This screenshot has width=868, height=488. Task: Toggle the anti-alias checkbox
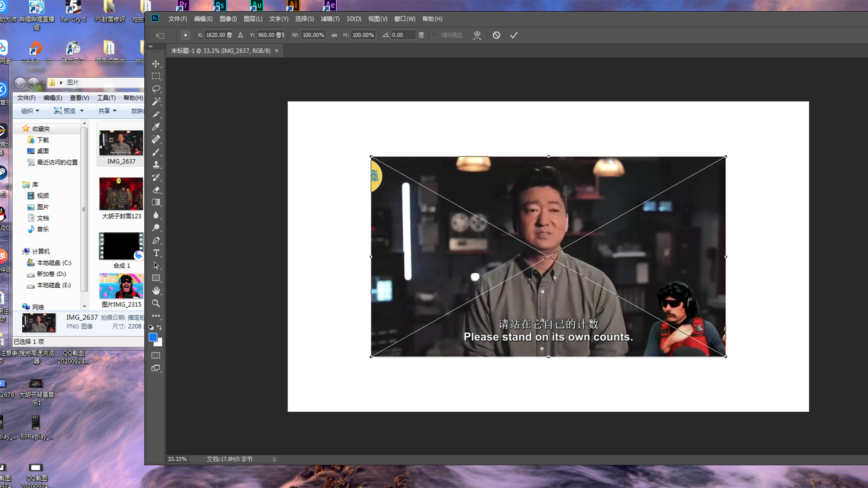pos(434,35)
